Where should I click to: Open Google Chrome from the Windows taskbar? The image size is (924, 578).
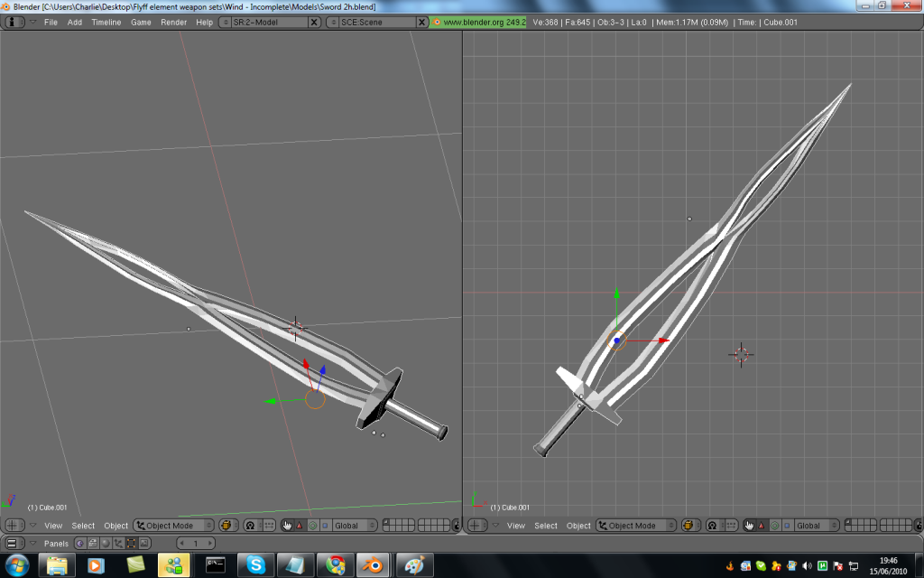click(336, 565)
